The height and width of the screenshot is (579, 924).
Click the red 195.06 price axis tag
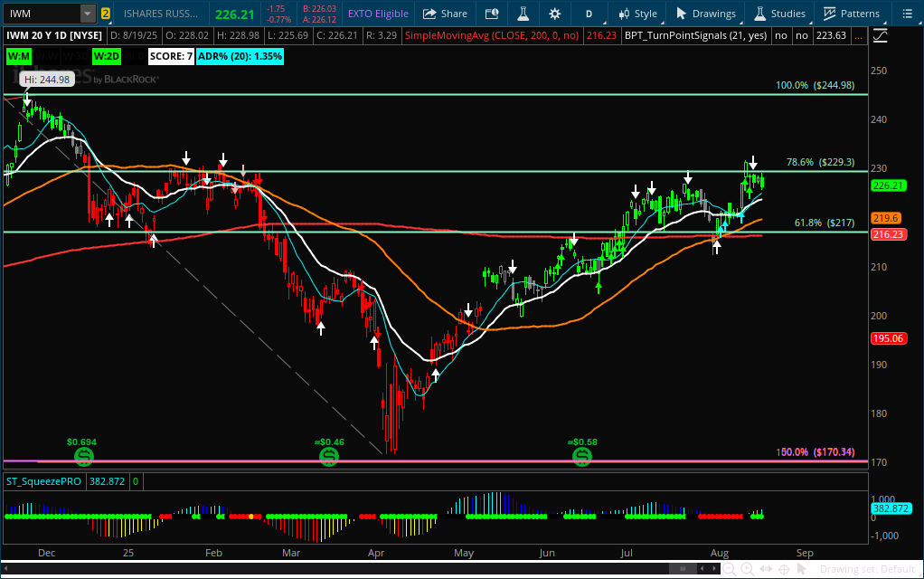pos(889,338)
